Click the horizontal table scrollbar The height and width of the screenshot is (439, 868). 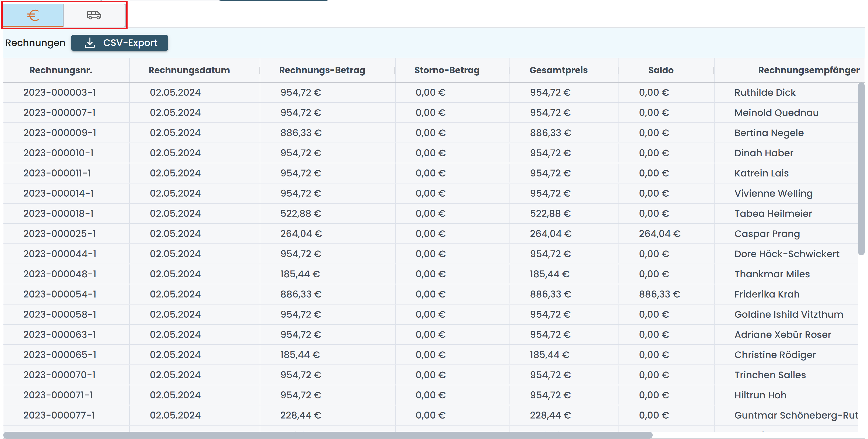click(x=327, y=435)
